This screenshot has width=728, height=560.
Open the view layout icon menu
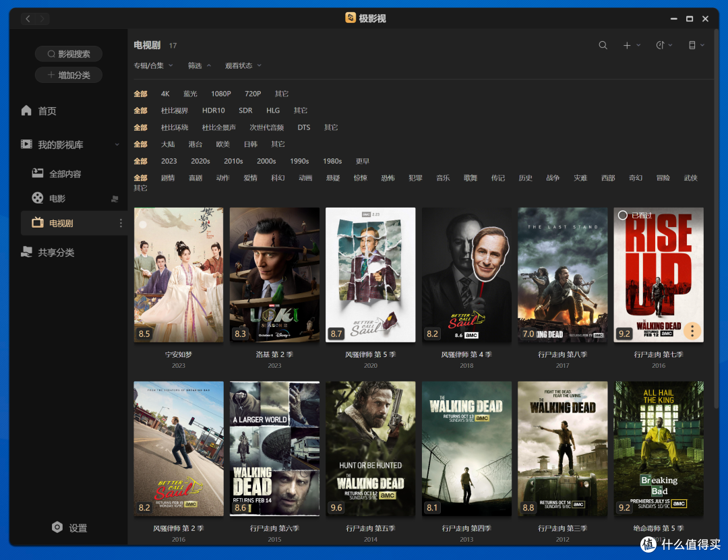(x=696, y=45)
